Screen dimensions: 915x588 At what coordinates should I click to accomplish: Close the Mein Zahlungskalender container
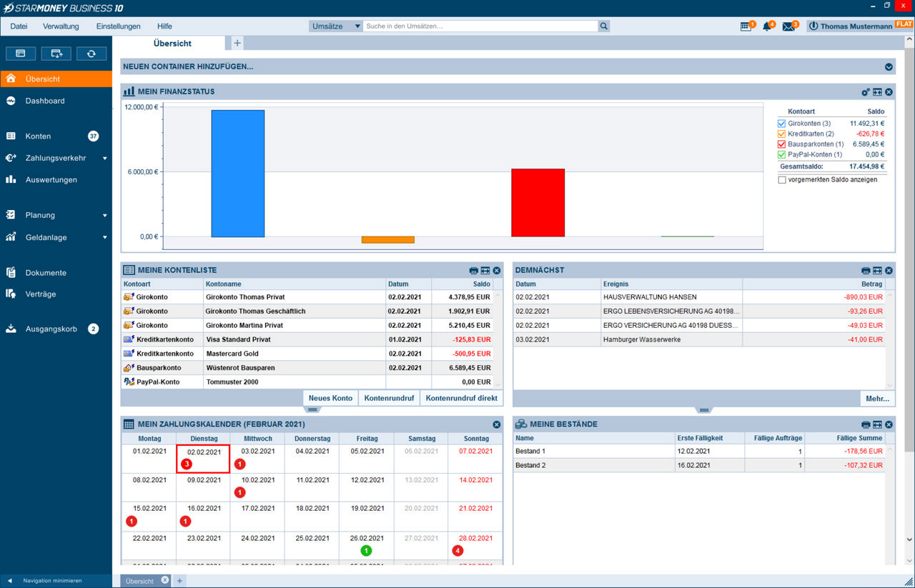497,424
